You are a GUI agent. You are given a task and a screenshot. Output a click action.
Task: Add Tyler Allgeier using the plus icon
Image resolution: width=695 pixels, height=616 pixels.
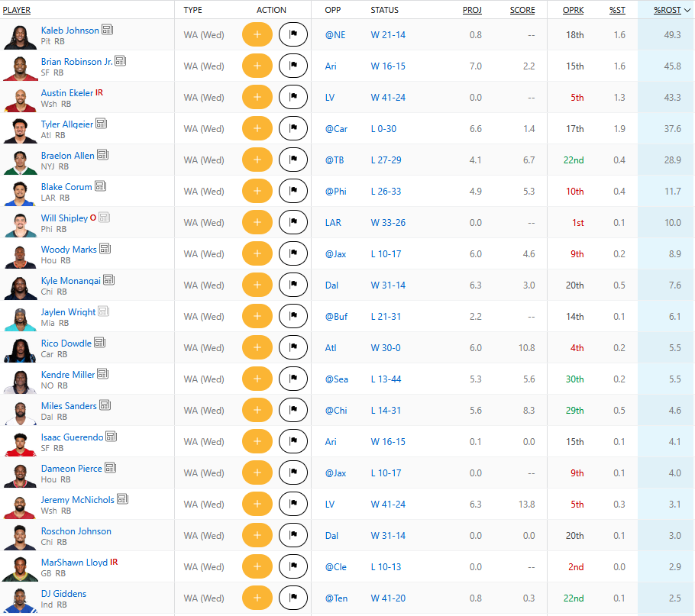point(257,128)
